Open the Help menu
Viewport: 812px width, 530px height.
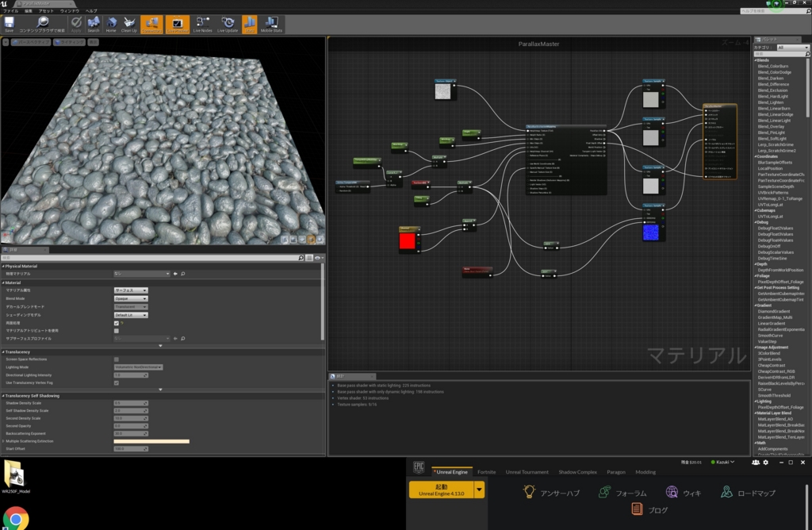click(91, 11)
